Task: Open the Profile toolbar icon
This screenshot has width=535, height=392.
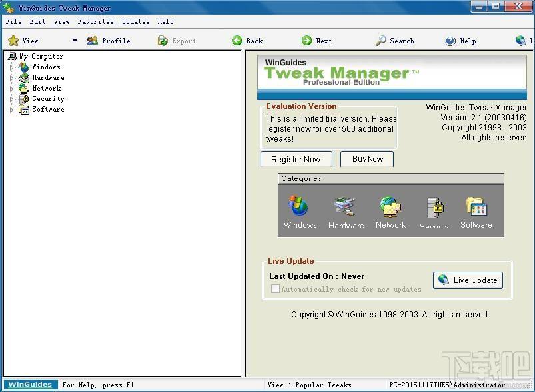Action: tap(93, 41)
